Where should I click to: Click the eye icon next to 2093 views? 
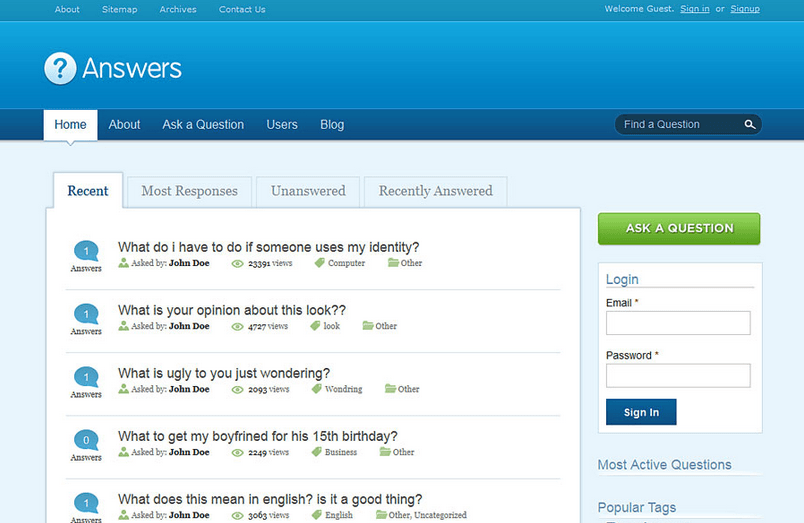237,390
